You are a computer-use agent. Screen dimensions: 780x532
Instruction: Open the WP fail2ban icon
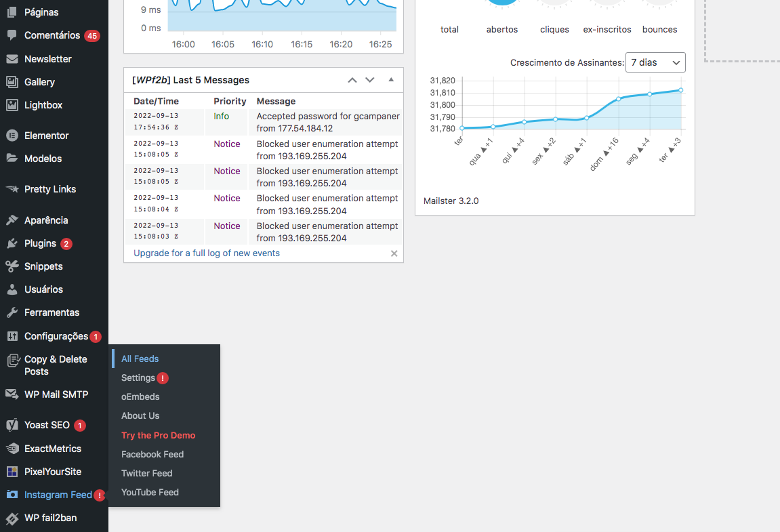(12, 518)
